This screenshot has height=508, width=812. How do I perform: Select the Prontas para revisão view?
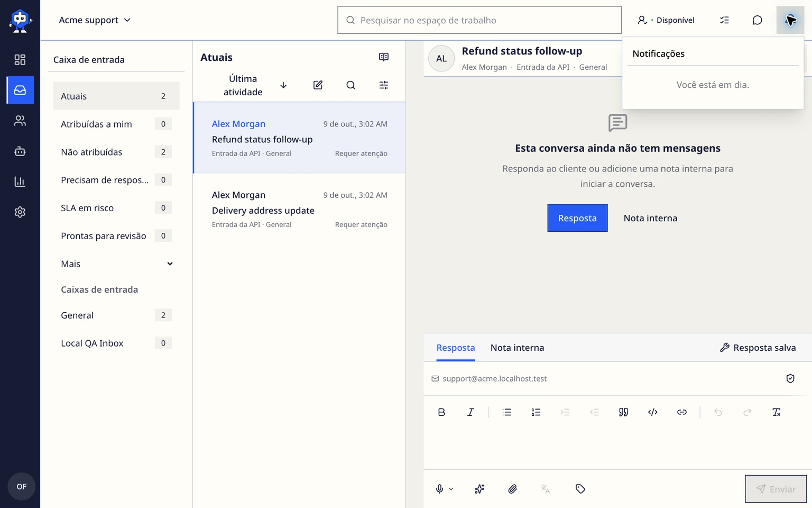[x=116, y=235]
